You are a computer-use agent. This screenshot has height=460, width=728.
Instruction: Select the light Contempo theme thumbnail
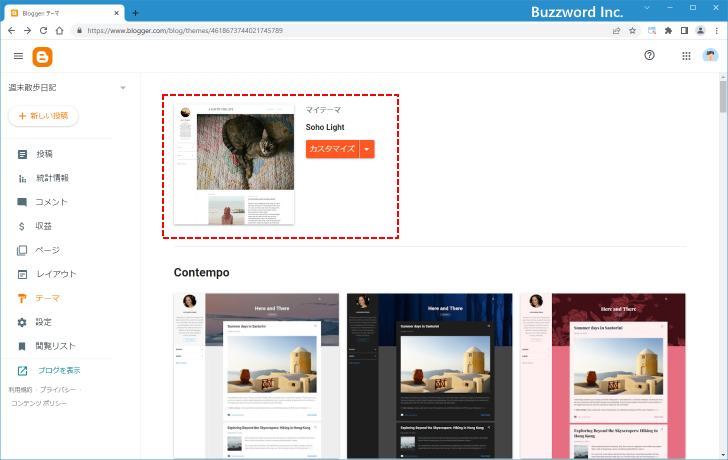(x=256, y=376)
